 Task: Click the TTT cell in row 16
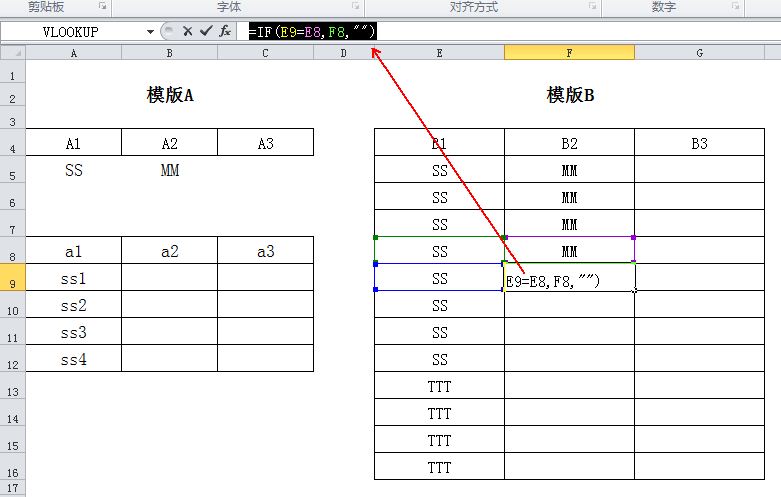point(439,466)
